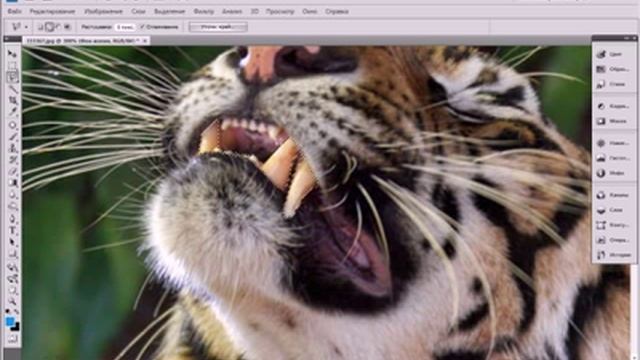
Task: Expand the toolbox to two columns
Action: click(x=7, y=39)
